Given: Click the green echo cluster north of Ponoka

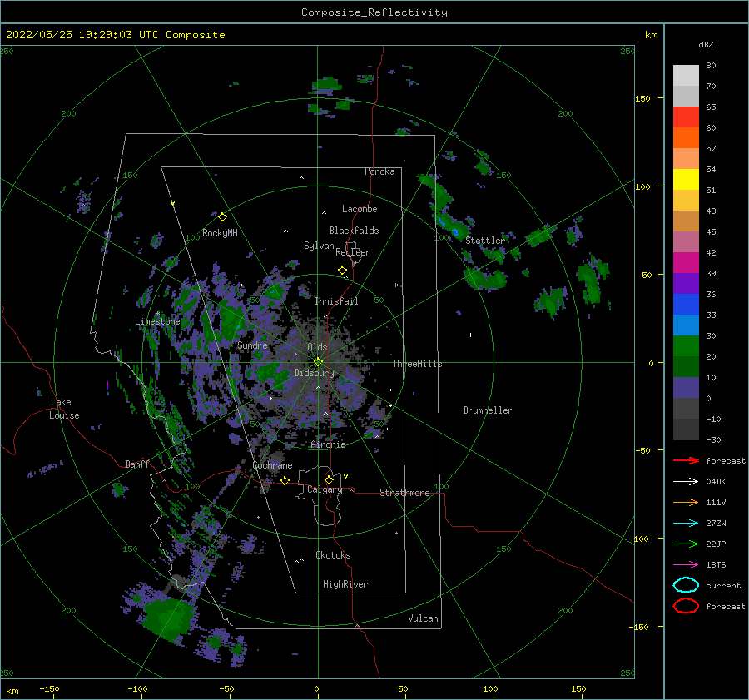Looking at the screenshot, I should 327,85.
